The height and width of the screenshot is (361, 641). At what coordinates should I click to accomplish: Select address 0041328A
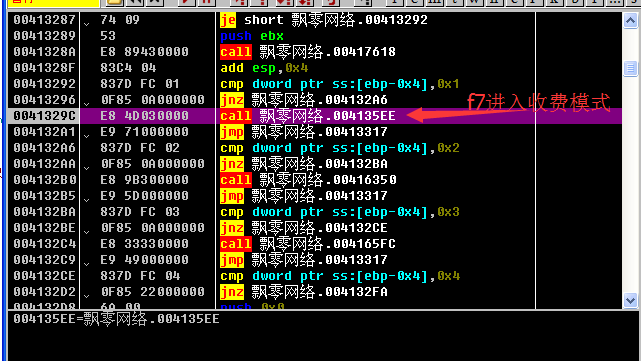point(44,52)
